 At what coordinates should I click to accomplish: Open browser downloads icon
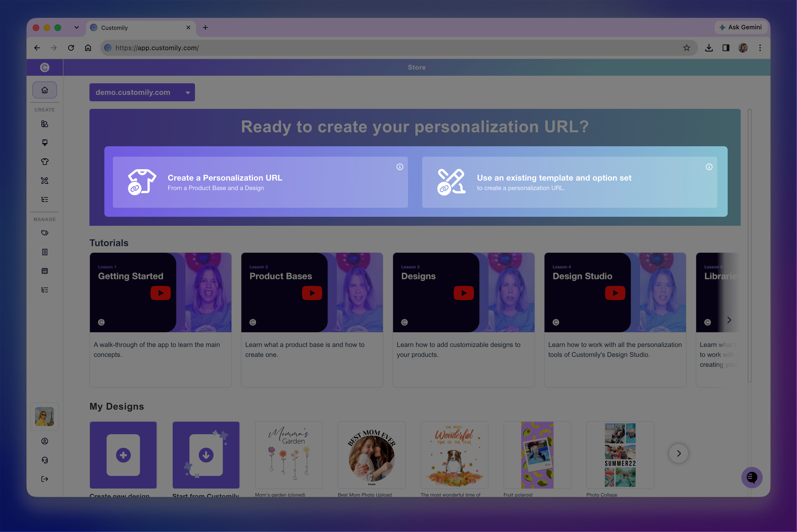709,48
